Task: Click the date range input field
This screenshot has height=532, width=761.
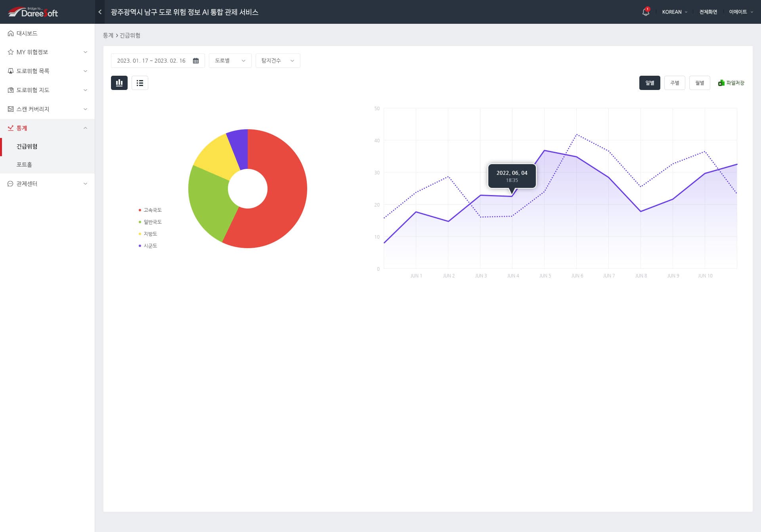Action: tap(151, 61)
